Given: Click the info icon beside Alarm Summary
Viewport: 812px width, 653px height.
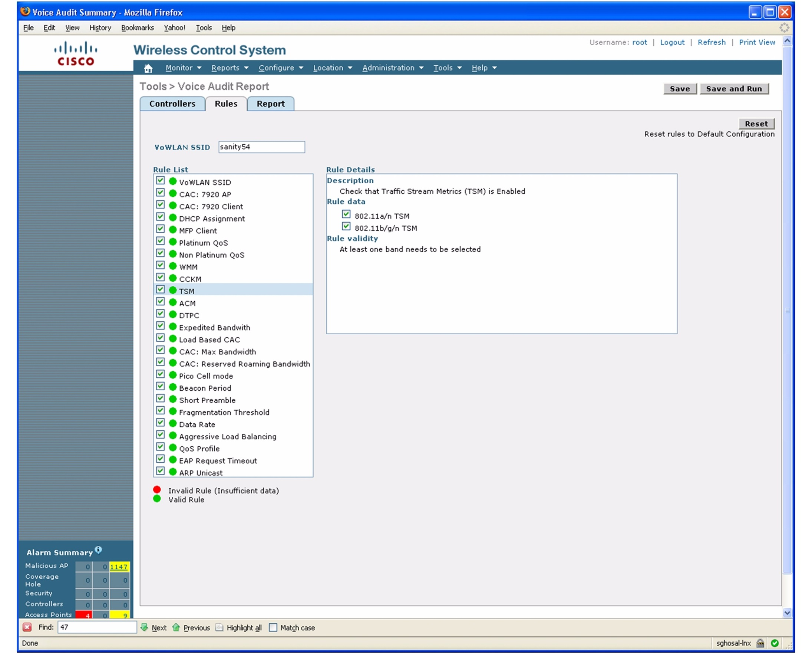Looking at the screenshot, I should click(x=98, y=549).
